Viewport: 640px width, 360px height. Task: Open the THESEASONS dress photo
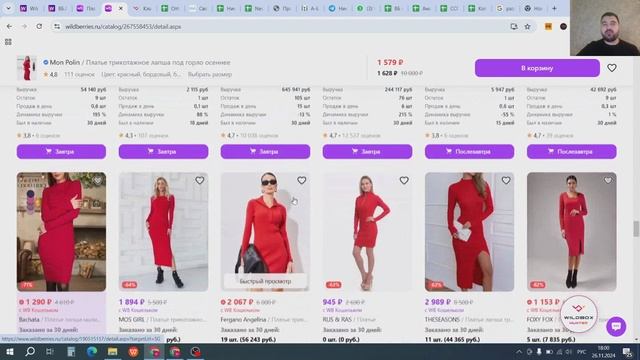coord(469,232)
